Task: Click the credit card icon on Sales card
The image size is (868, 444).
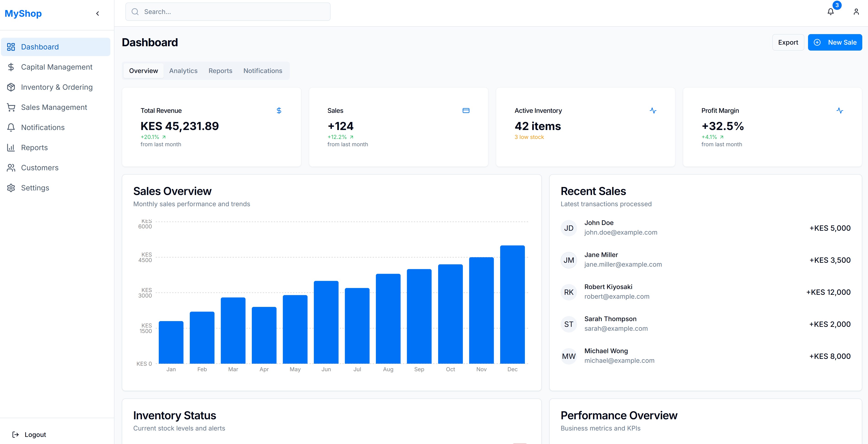Action: point(466,111)
